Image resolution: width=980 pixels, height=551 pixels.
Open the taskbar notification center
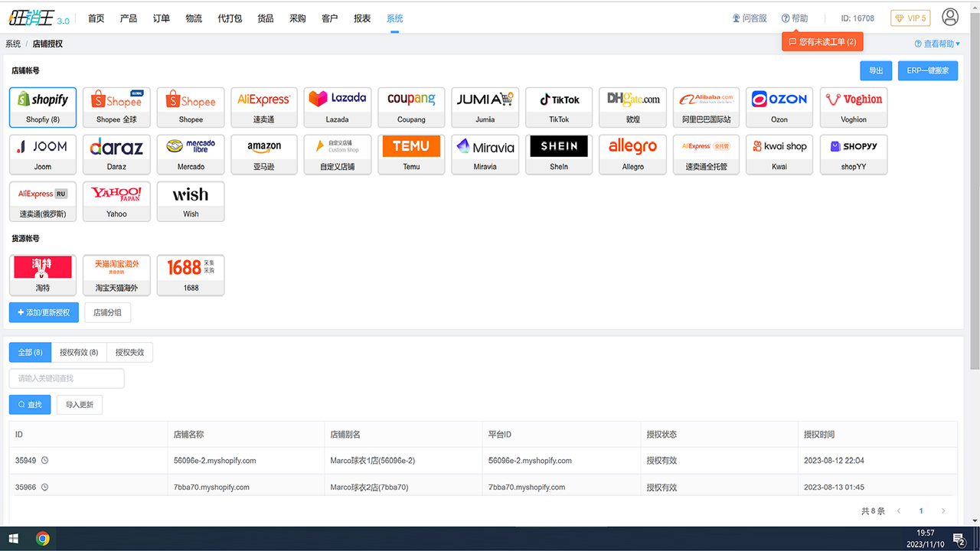pos(959,539)
